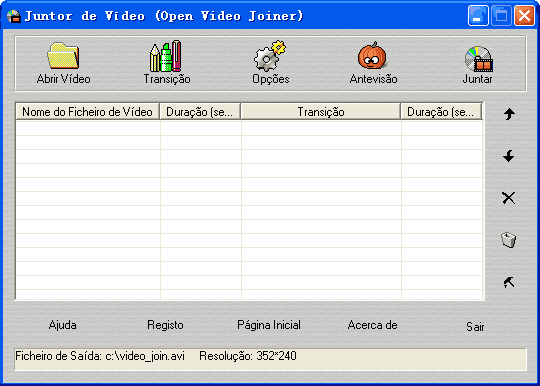Click the Registo button
The width and height of the screenshot is (540, 386).
point(165,325)
